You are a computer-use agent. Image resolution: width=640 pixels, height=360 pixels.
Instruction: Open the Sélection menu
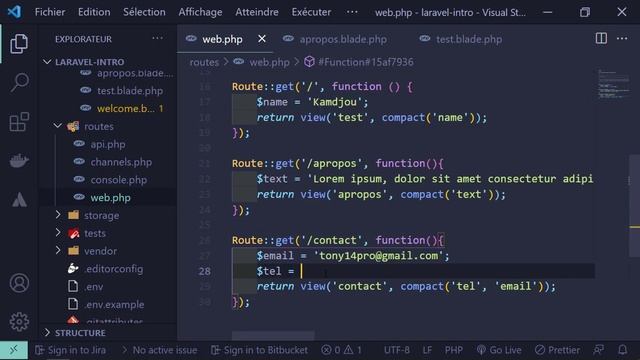point(144,12)
